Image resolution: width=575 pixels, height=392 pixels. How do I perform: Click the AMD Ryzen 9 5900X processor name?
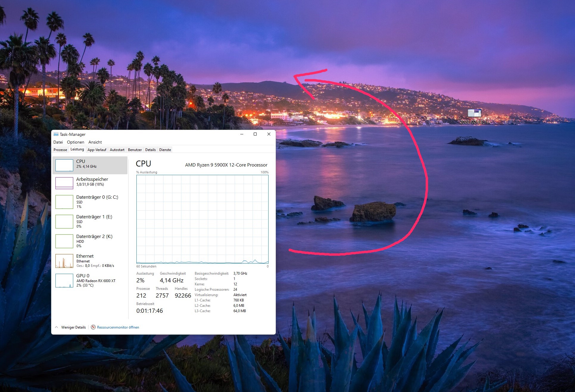tap(226, 165)
